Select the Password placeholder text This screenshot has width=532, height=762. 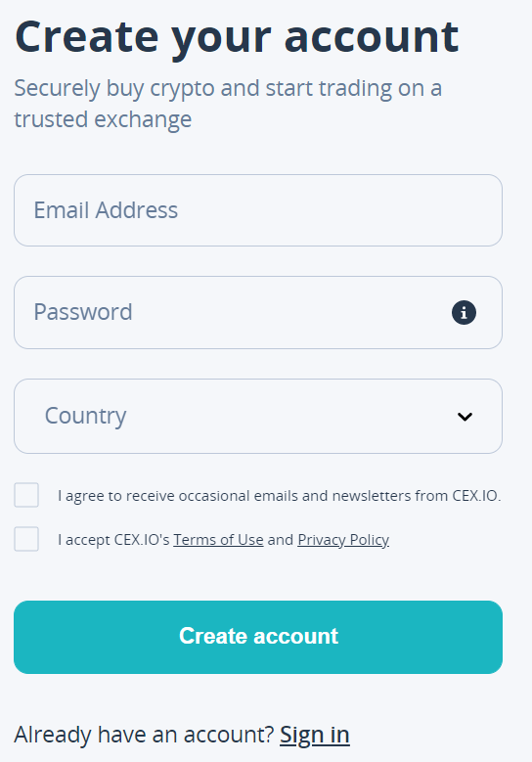click(83, 312)
